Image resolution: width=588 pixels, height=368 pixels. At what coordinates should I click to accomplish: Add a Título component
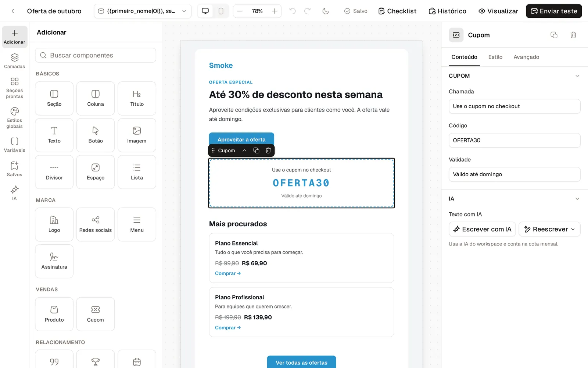click(137, 98)
